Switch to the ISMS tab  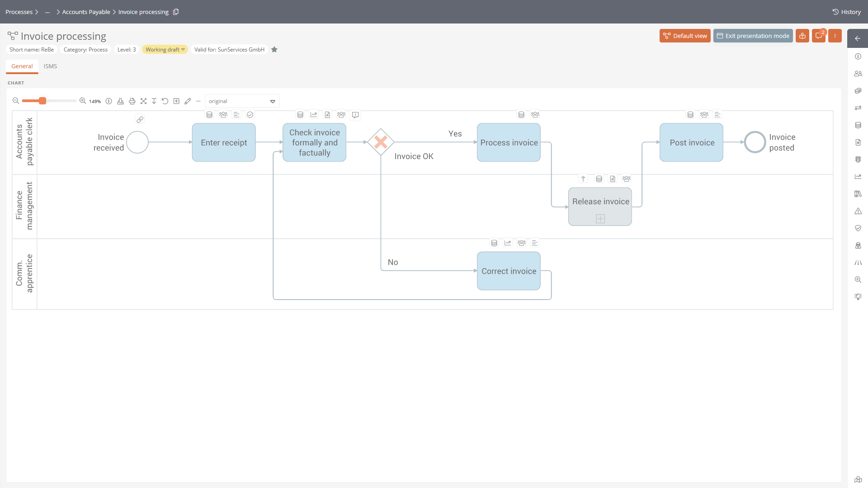pos(50,66)
